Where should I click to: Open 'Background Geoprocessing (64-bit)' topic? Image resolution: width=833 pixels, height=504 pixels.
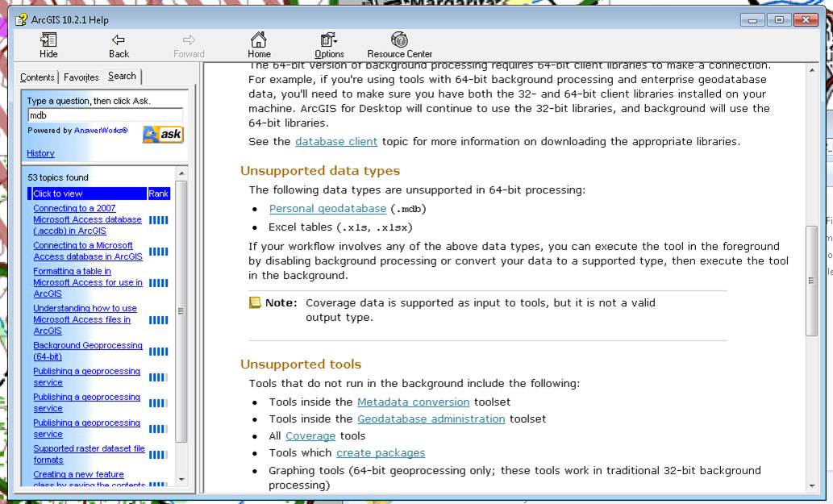(x=88, y=351)
